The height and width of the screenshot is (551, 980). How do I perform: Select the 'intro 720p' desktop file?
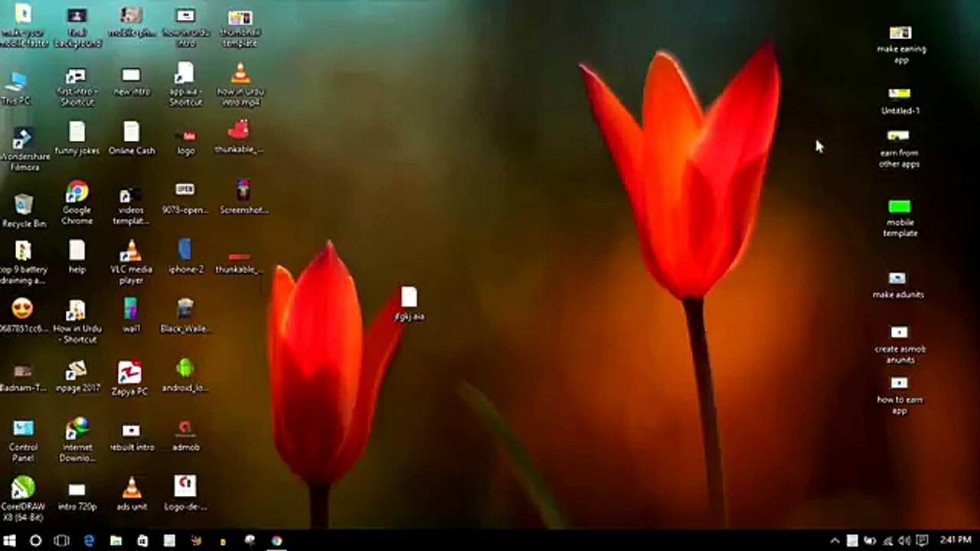point(77,497)
